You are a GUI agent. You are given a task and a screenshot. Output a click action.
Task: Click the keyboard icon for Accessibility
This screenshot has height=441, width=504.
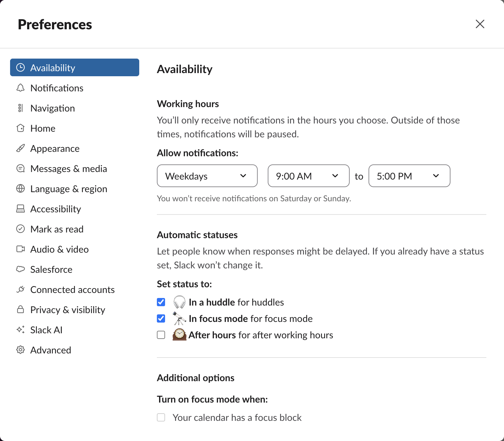[20, 209]
